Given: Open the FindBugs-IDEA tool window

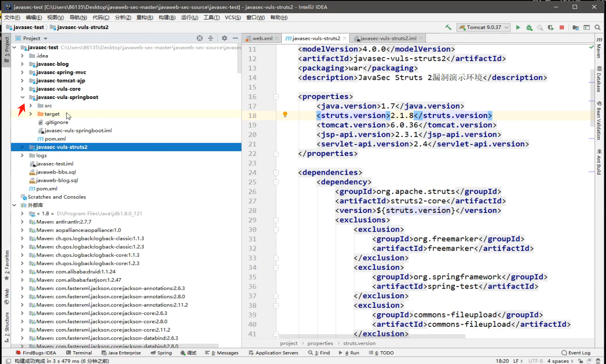Looking at the screenshot, I should (36, 353).
